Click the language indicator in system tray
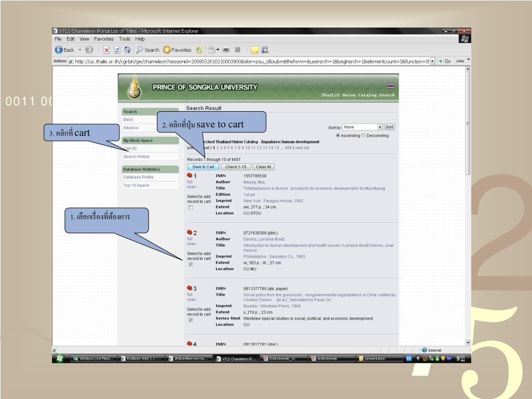Screen dimensions: 532x399 409,358
